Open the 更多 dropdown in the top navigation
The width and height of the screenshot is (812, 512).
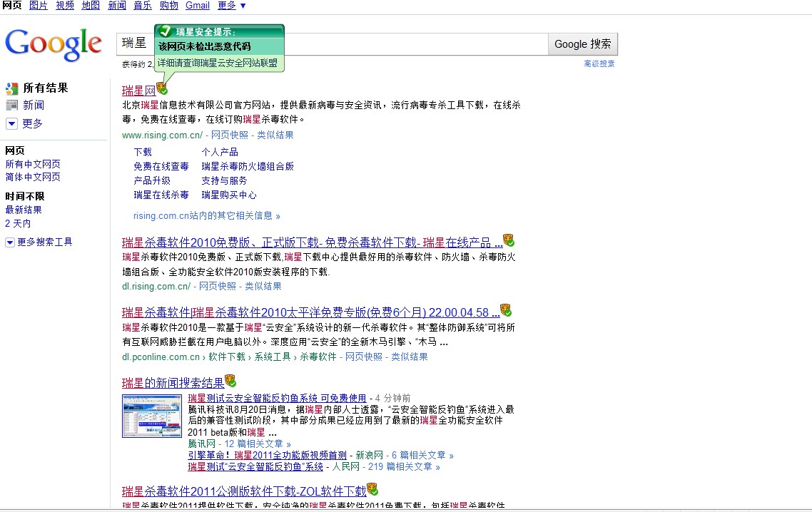click(x=231, y=6)
